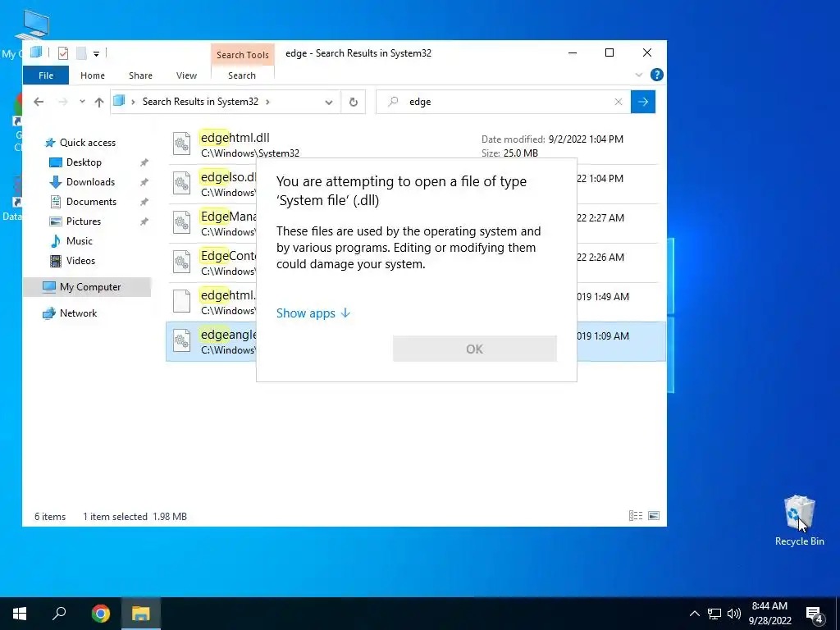840x630 pixels.
Task: Select the View ribbon tab
Action: [x=186, y=75]
